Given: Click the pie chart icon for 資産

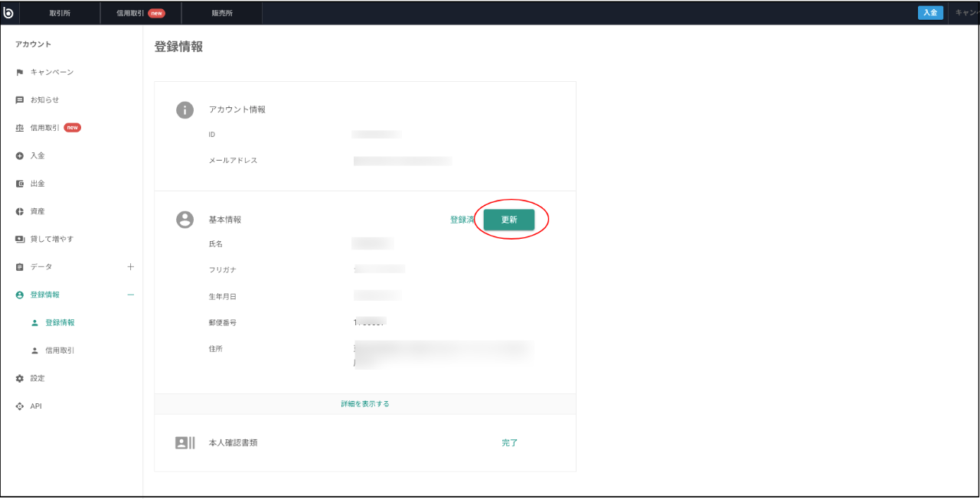Looking at the screenshot, I should coord(20,211).
